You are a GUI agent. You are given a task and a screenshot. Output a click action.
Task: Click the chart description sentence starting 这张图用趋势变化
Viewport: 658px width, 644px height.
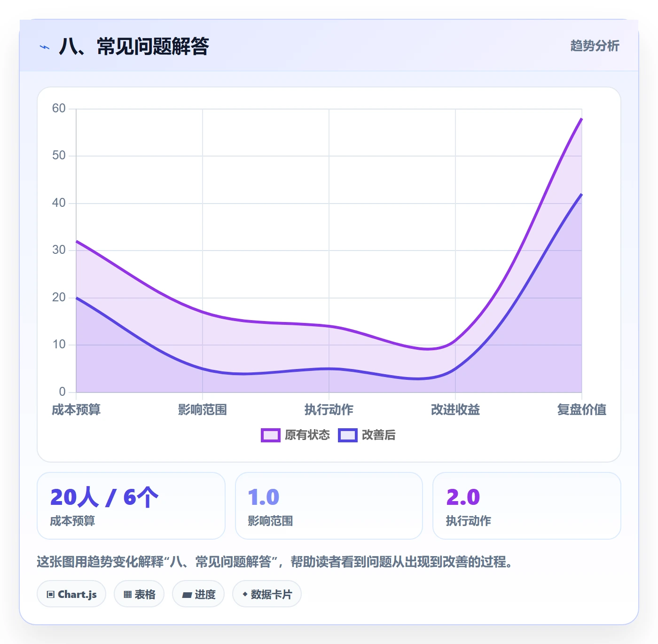(x=275, y=562)
